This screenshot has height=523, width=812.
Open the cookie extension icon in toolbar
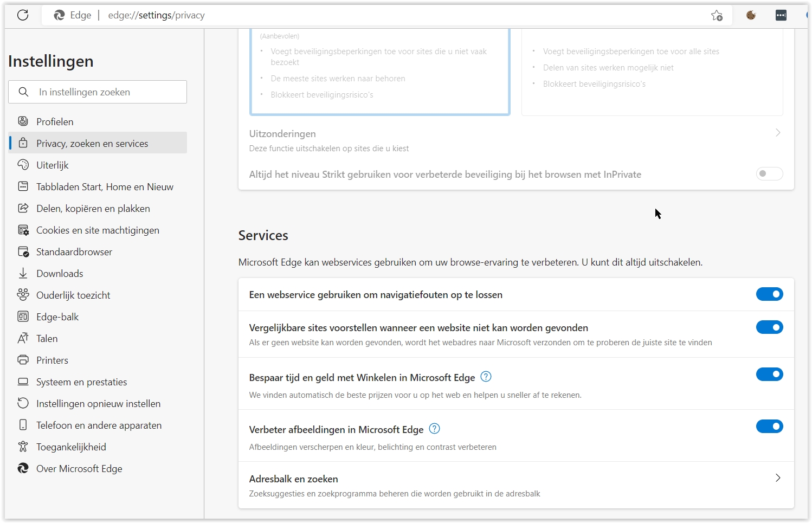click(x=751, y=15)
